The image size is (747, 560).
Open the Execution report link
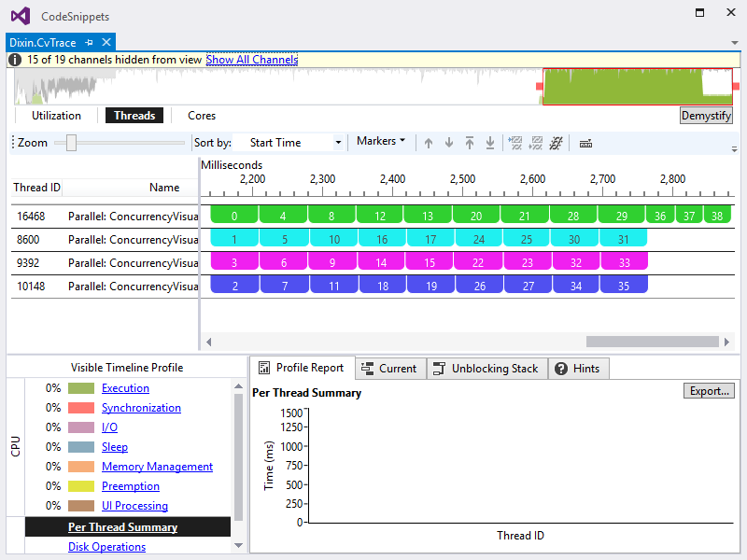[125, 388]
